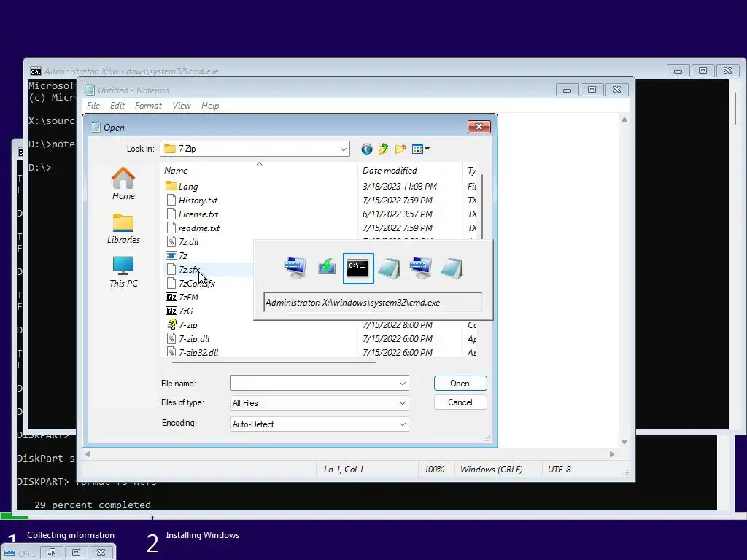Choose the last notepad icon in switcher
Image resolution: width=747 pixels, height=560 pixels.
click(x=452, y=268)
